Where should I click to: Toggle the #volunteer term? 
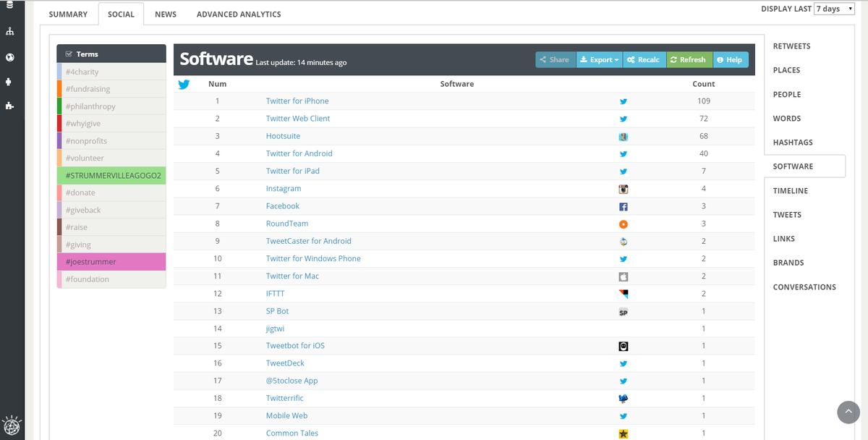coord(111,158)
